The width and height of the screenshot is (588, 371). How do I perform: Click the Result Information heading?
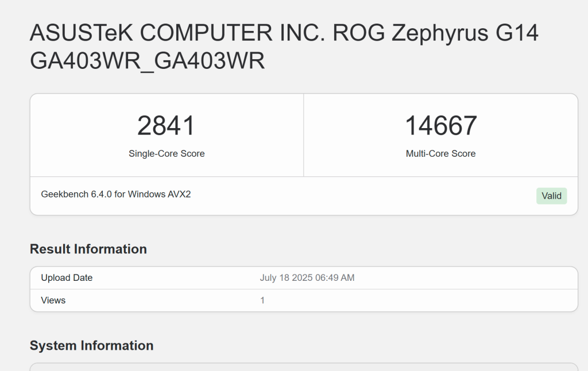point(88,249)
